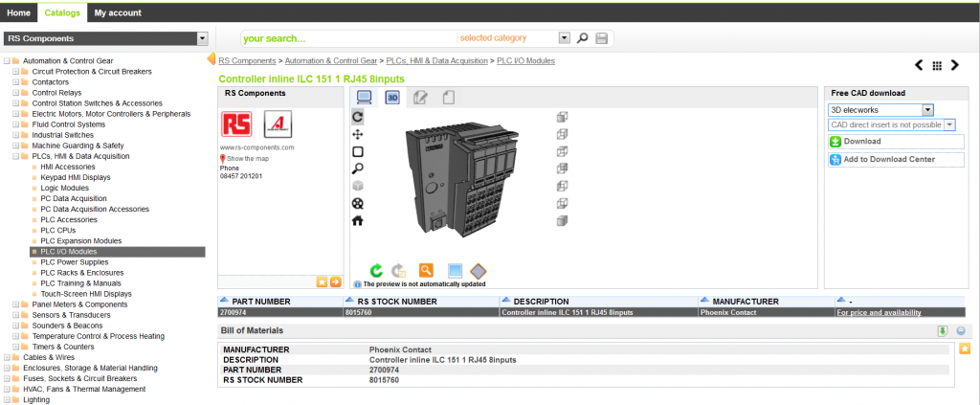Switch to the 3D view tab
The height and width of the screenshot is (405, 980).
tap(392, 98)
